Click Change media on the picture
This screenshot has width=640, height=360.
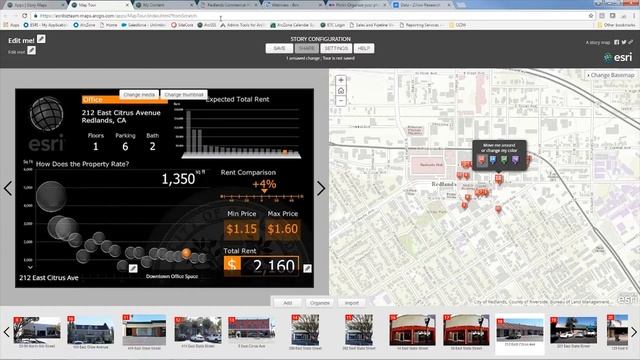(139, 94)
